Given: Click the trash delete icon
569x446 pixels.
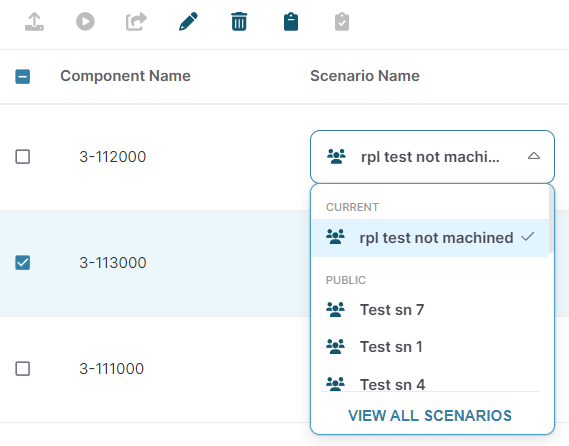Looking at the screenshot, I should [x=239, y=21].
